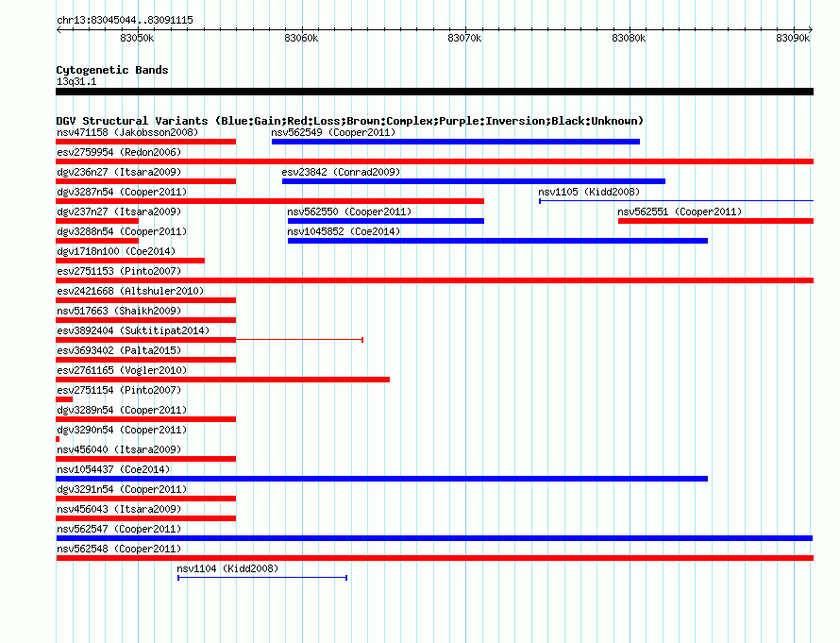The width and height of the screenshot is (840, 643).
Task: Open esv23842 (Conrad2009) variant label
Action: click(342, 172)
